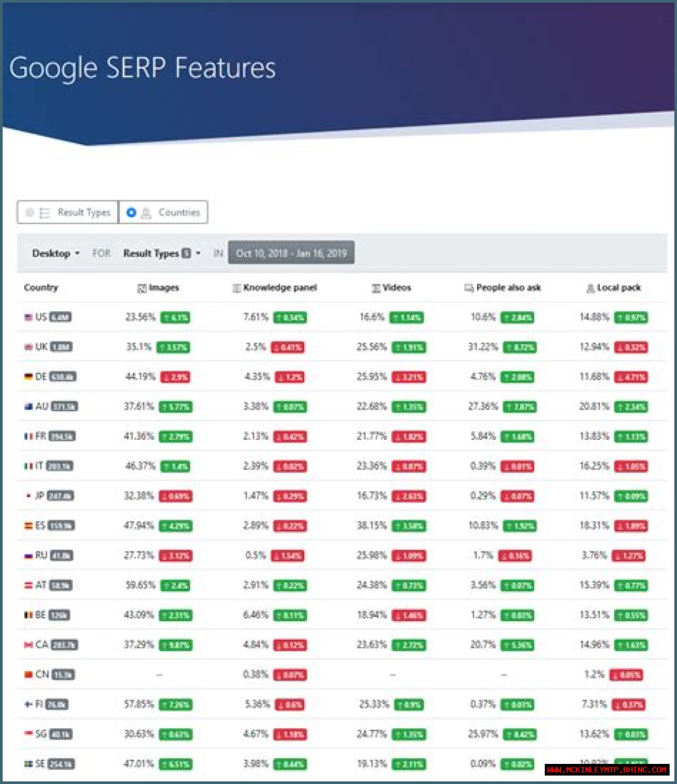The image size is (677, 784).
Task: Click the Images column header text
Action: [x=164, y=288]
